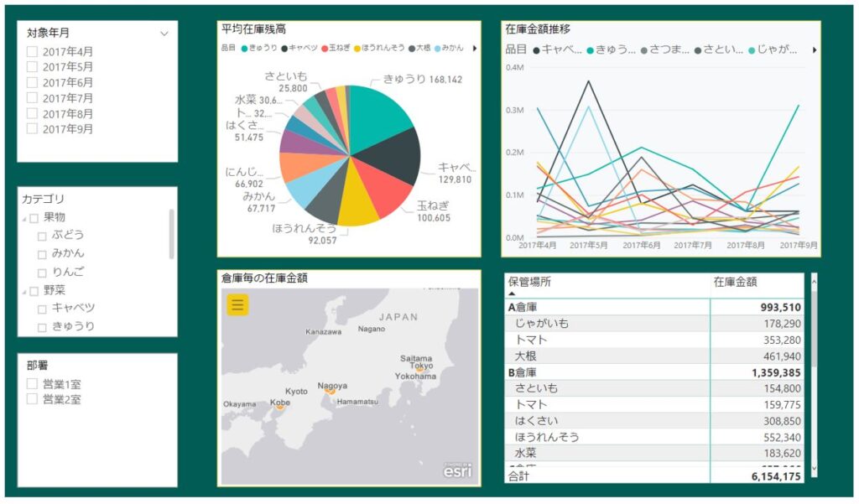Tick the みかん category checkbox

41,253
